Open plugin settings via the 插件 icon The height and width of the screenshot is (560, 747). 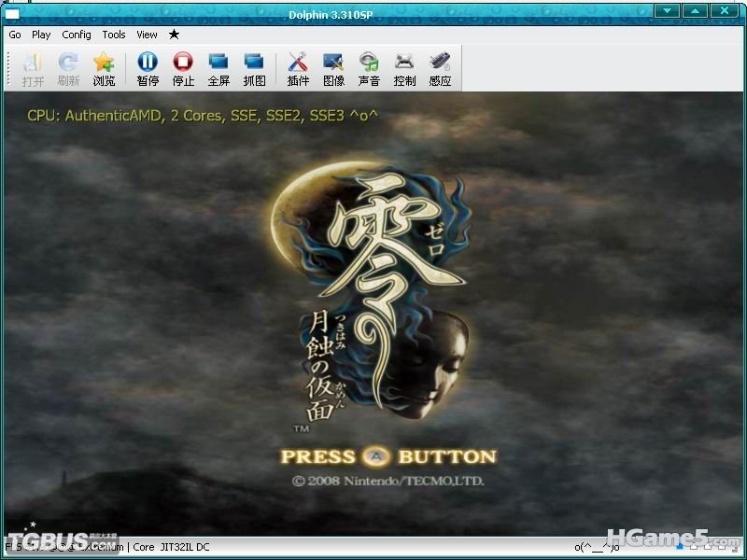pyautogui.click(x=298, y=68)
